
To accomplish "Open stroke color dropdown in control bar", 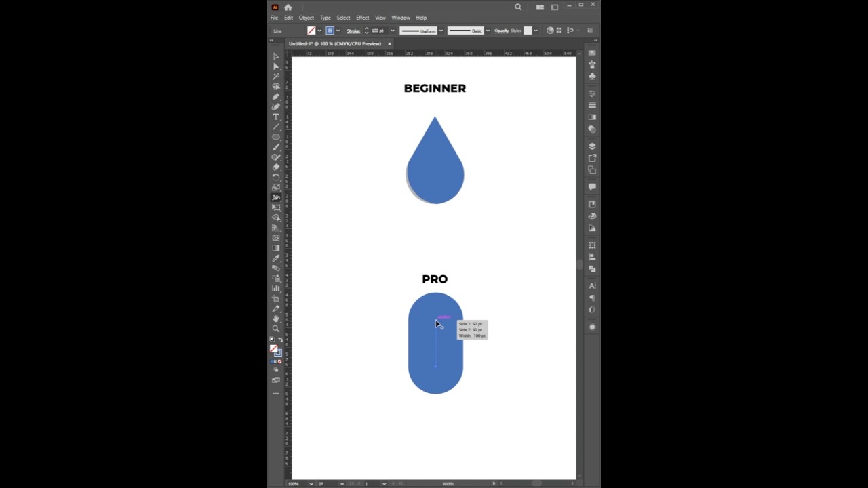I will 338,30.
